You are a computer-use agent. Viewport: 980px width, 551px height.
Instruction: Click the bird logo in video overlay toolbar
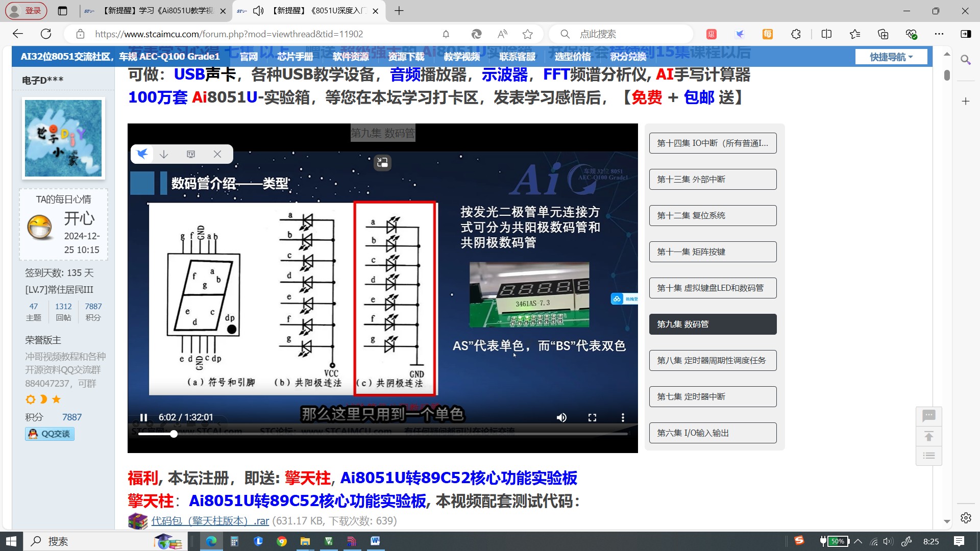pos(142,154)
